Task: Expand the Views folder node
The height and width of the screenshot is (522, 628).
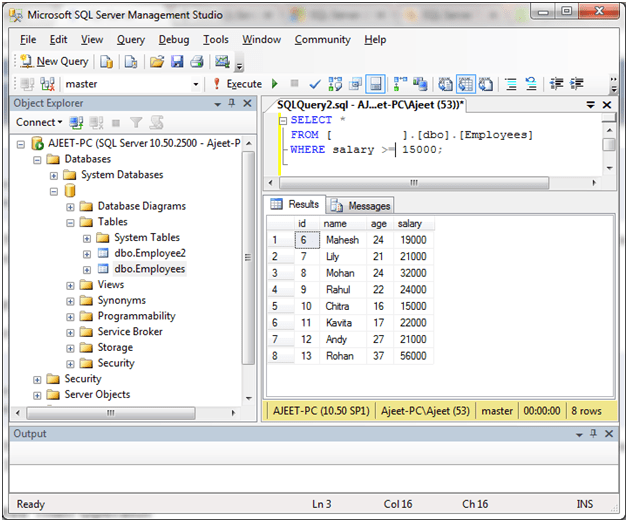Action: click(x=71, y=285)
